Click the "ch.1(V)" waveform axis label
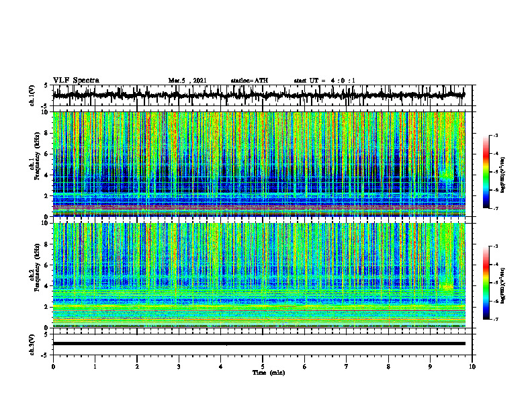Viewport: 532px width, 411px height. tap(32, 95)
